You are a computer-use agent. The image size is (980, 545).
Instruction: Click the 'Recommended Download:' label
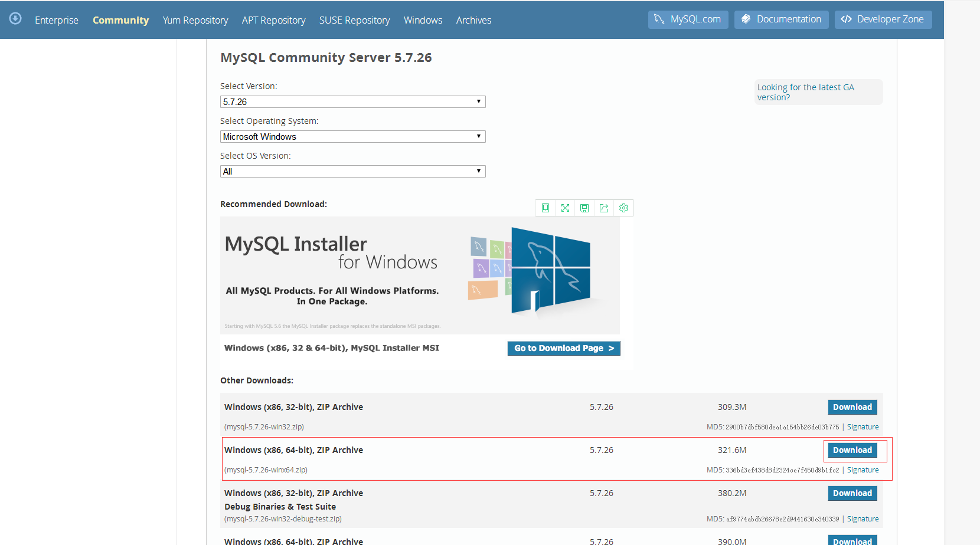pos(273,204)
